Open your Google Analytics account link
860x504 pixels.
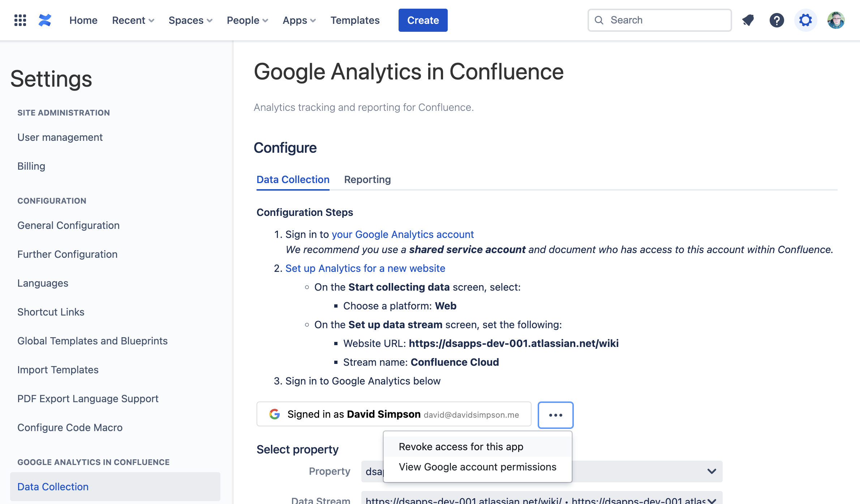[x=403, y=234]
